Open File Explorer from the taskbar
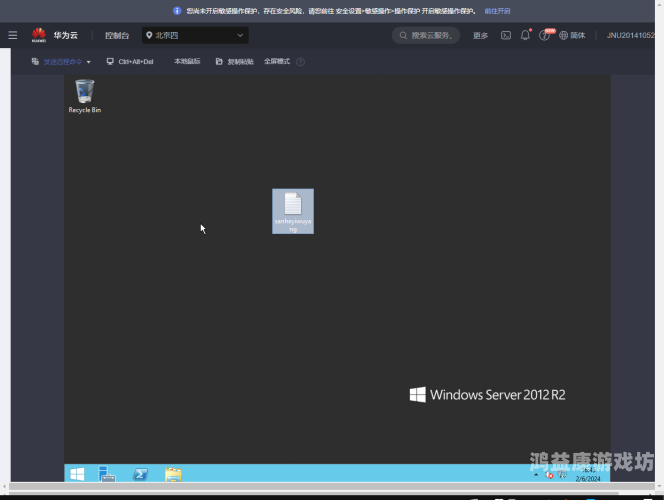 click(173, 474)
